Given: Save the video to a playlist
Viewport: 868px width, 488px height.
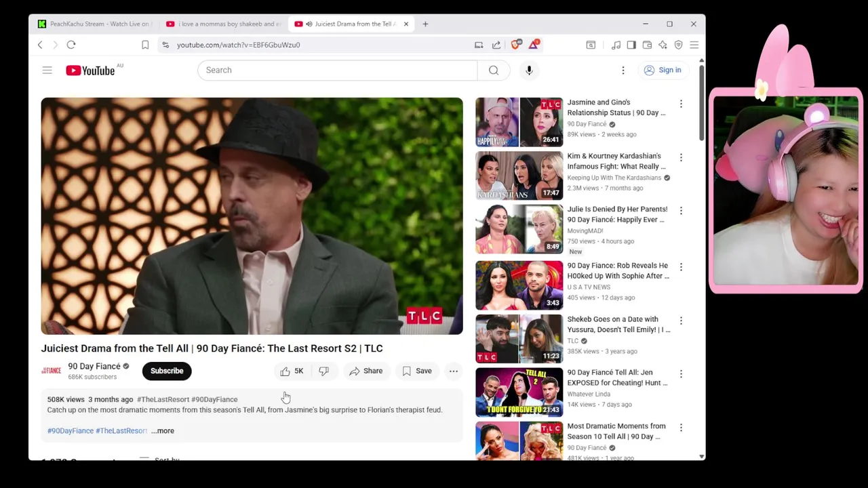Looking at the screenshot, I should 416,371.
